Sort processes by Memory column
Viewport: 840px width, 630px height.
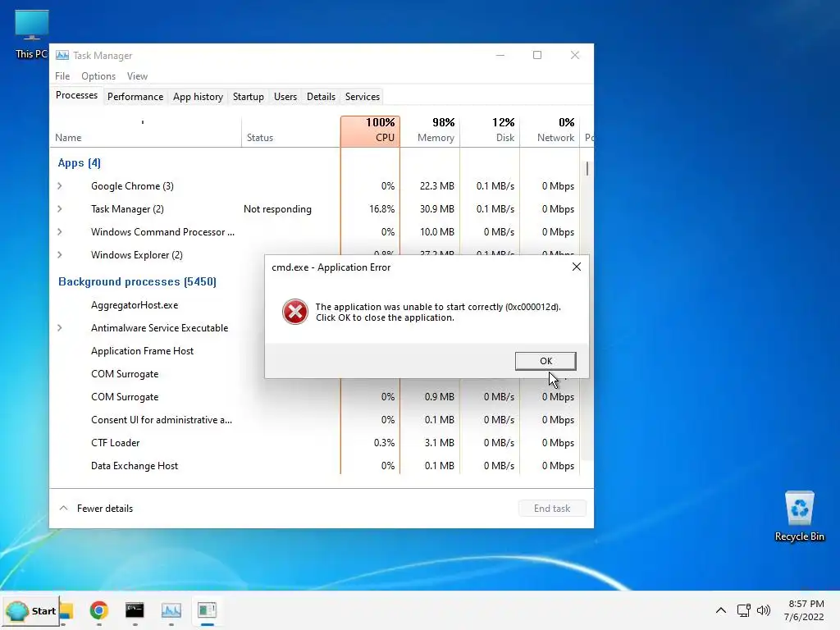430,130
